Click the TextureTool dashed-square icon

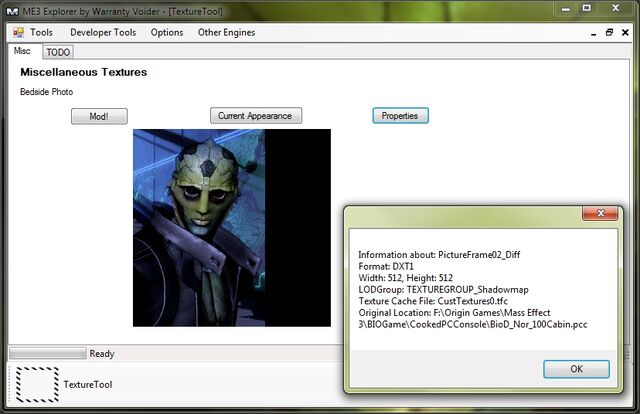tap(37, 385)
